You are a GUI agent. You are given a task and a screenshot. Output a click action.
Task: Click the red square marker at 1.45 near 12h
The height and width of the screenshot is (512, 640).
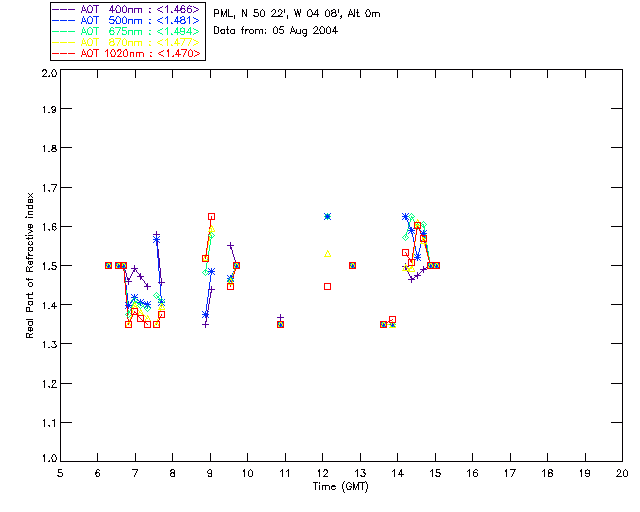pyautogui.click(x=327, y=287)
